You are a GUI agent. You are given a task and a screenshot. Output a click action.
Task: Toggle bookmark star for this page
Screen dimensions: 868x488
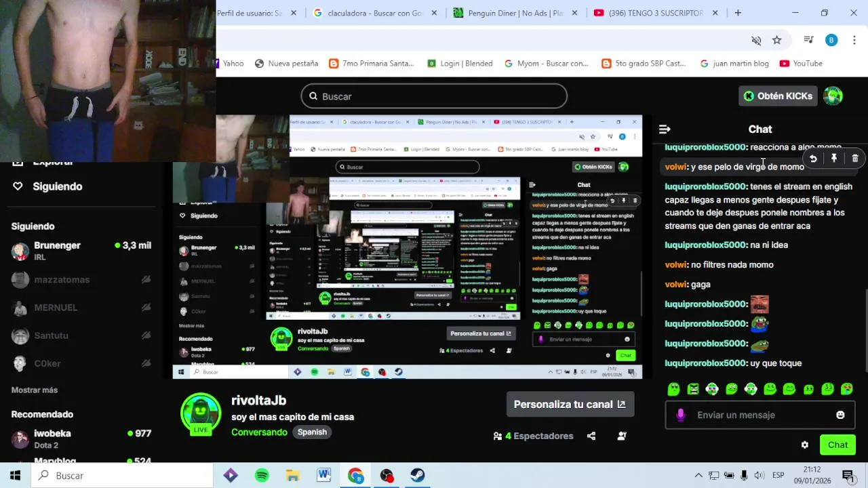tap(777, 40)
